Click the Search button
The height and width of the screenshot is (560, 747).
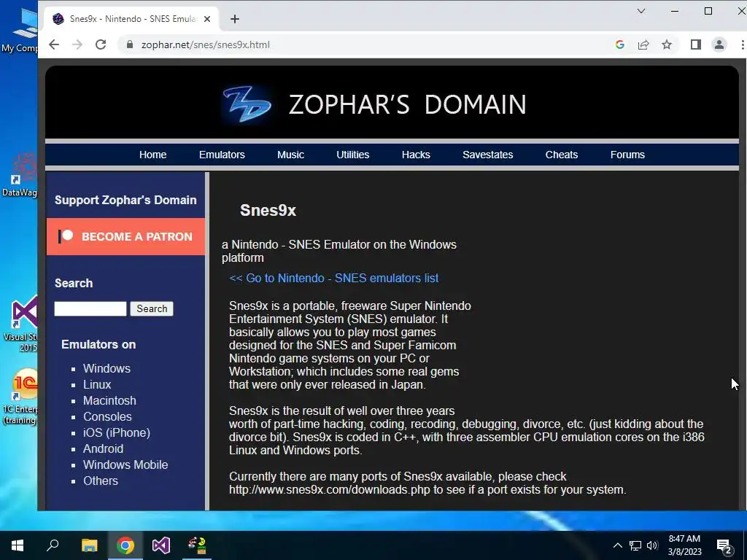(152, 308)
